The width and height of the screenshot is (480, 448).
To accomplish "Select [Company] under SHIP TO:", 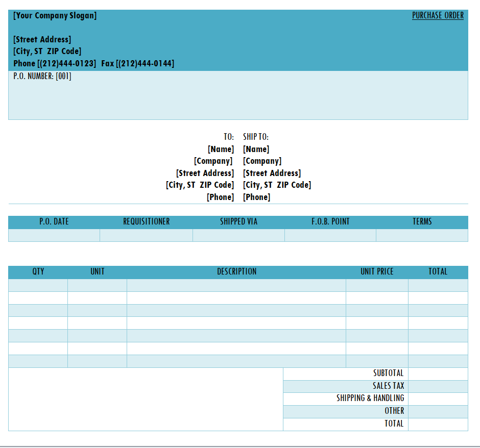I will tap(262, 161).
